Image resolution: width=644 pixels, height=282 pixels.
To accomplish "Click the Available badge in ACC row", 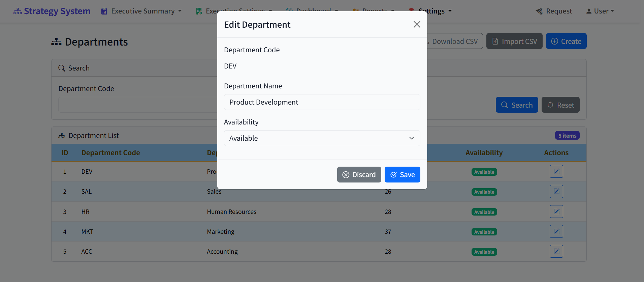I will coord(484,252).
